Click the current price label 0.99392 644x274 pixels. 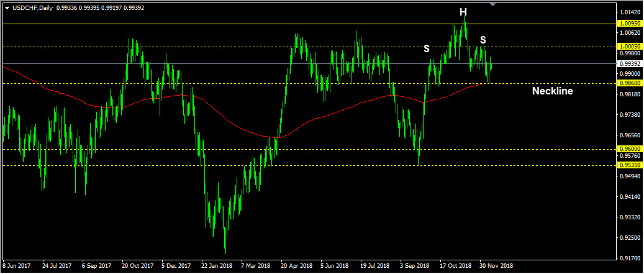630,63
